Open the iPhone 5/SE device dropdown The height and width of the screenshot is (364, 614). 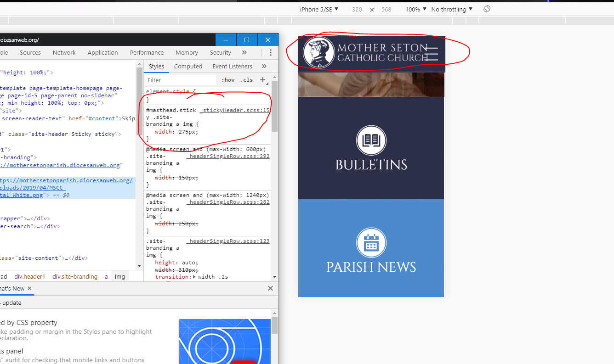tap(319, 9)
